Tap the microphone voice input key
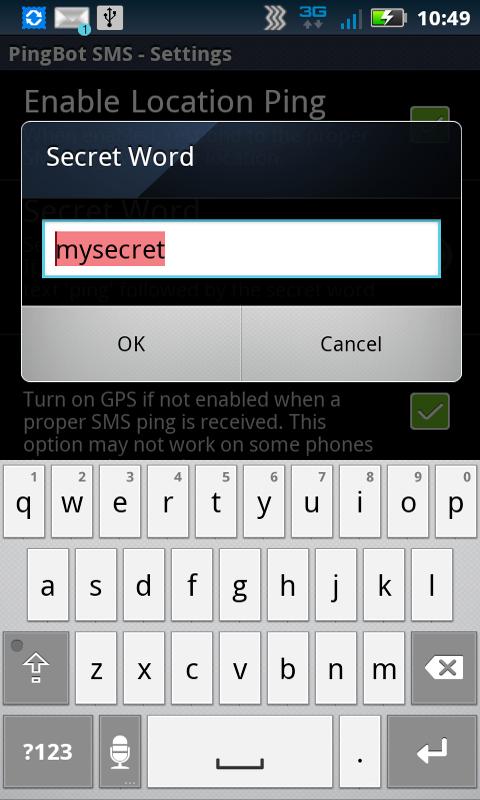 tap(120, 752)
